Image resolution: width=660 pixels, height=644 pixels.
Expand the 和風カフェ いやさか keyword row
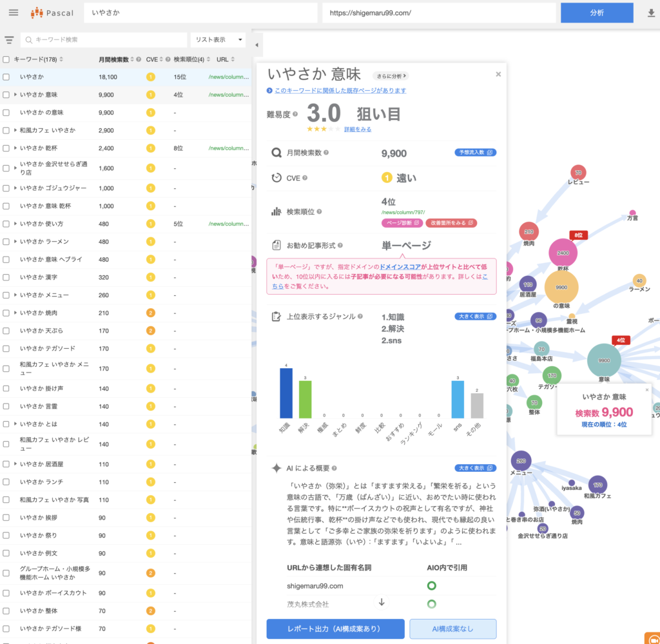[15, 130]
